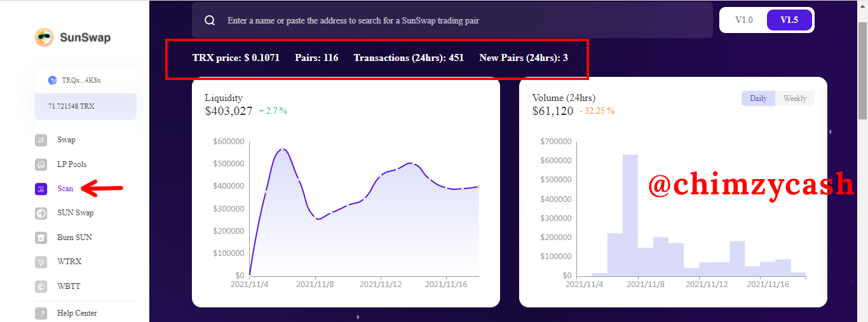Click the liquidity line chart peak

click(283, 149)
